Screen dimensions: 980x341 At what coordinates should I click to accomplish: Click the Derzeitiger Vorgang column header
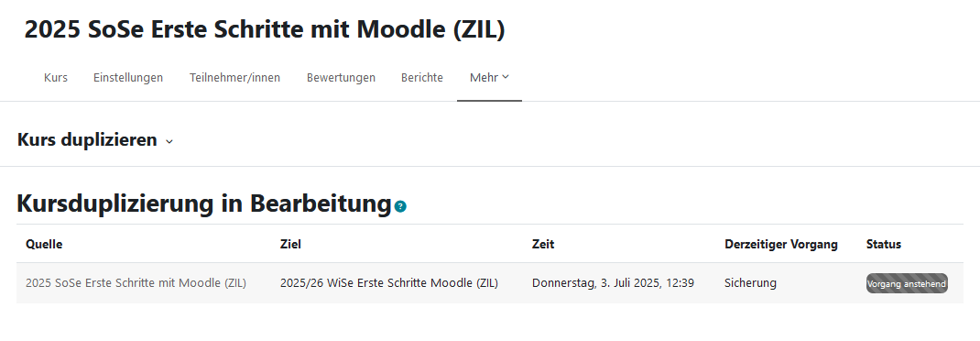click(x=781, y=244)
